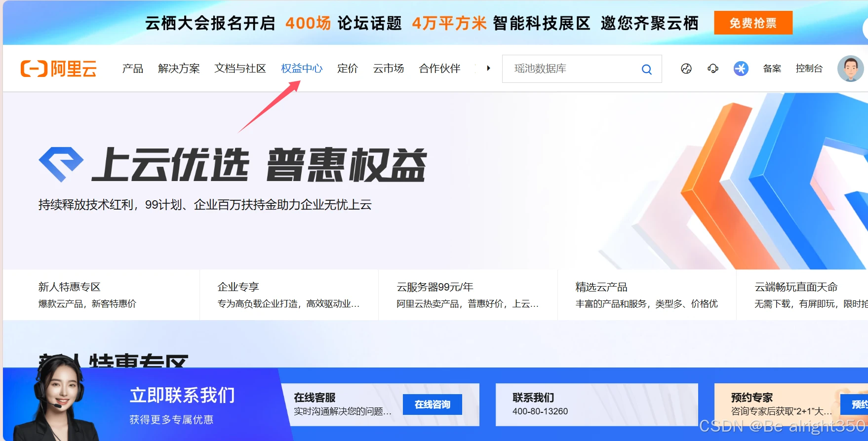This screenshot has width=868, height=441.
Task: Click the headset customer service icon
Action: tap(712, 69)
